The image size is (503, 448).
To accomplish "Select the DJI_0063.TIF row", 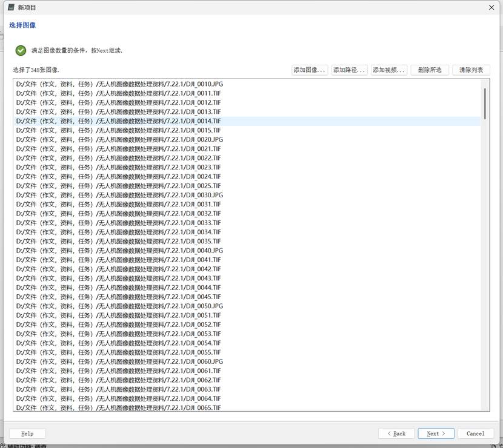I will coord(248,389).
